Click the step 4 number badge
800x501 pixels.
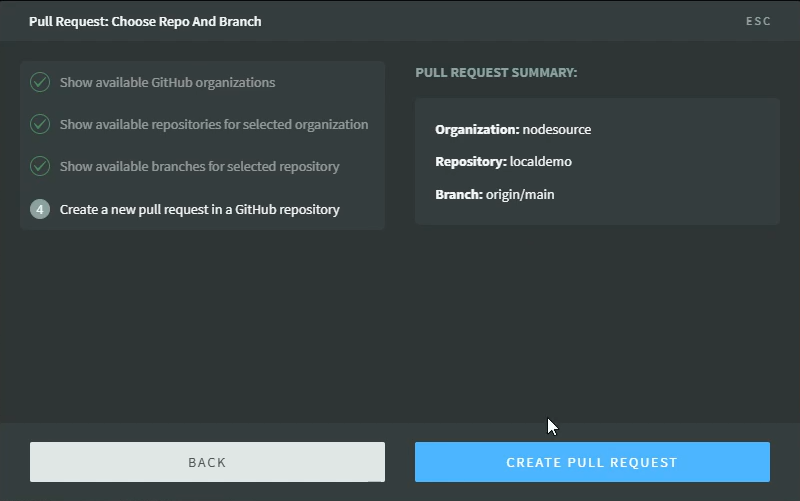40,209
